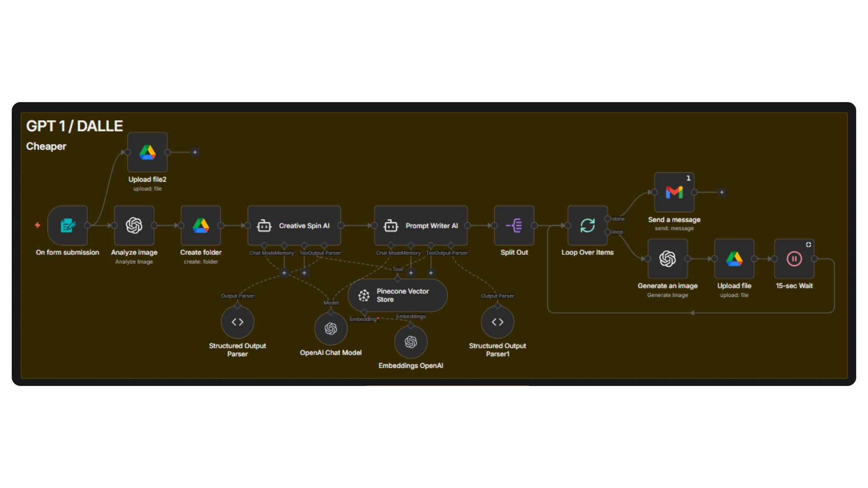Click plus connector after Send a message
Image resolution: width=868 pixels, height=488 pixels.
722,192
